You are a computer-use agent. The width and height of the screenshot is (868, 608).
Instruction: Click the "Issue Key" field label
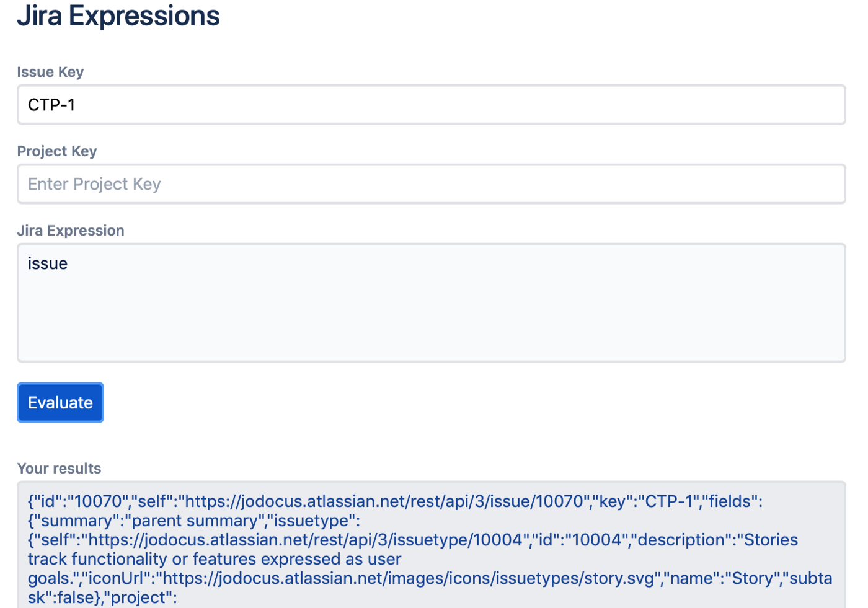50,72
